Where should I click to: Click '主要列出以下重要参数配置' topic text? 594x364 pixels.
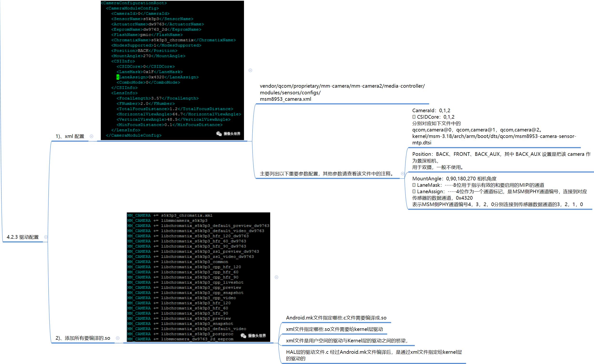pyautogui.click(x=327, y=174)
